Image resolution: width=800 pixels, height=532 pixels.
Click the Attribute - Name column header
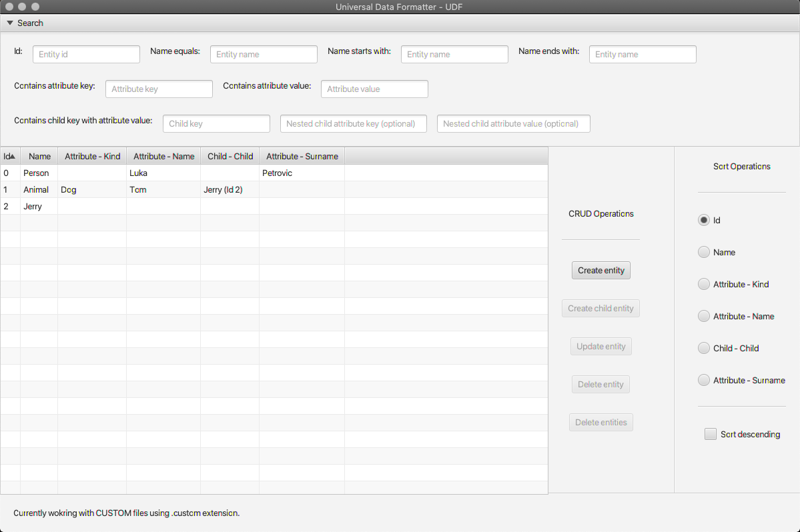pos(163,157)
